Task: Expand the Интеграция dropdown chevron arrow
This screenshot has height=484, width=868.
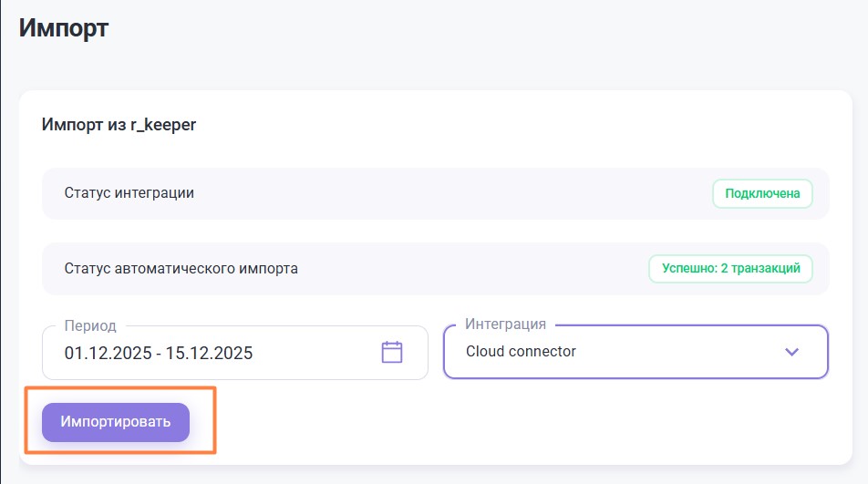Action: click(791, 352)
